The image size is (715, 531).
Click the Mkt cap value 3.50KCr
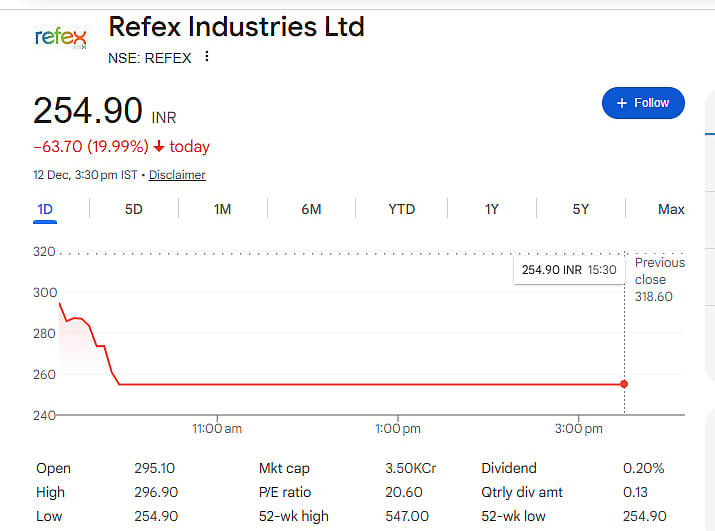[x=410, y=468]
